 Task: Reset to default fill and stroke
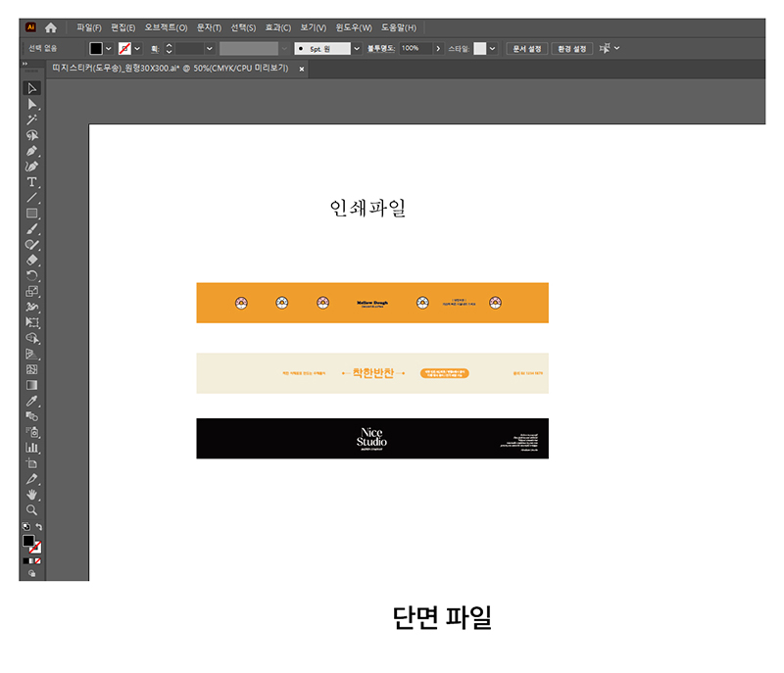tap(25, 527)
